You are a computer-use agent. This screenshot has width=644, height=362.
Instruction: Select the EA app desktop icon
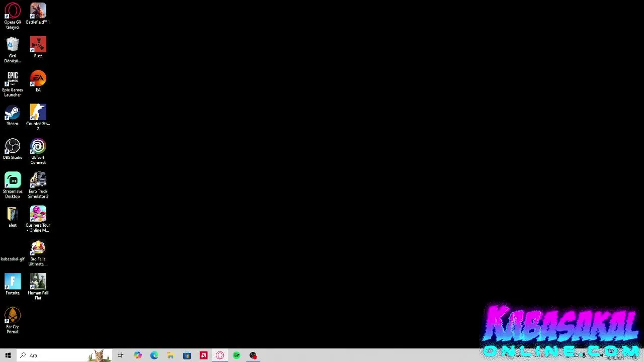coord(38,81)
